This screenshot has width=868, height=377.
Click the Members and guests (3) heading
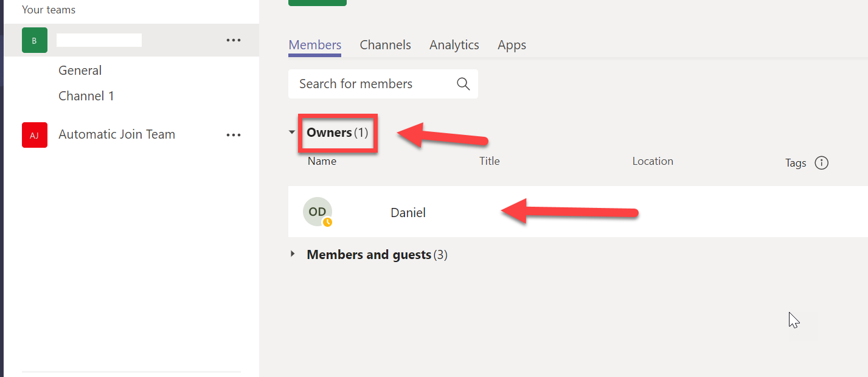coord(377,255)
